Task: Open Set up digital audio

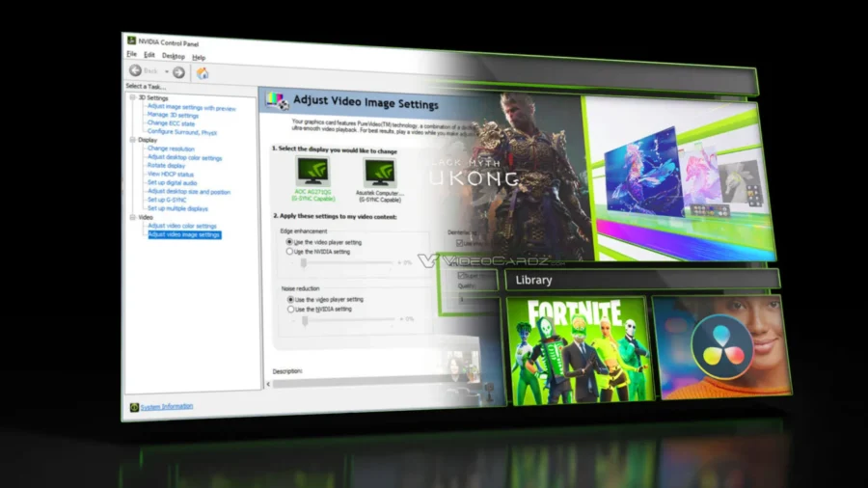Action: coord(173,182)
